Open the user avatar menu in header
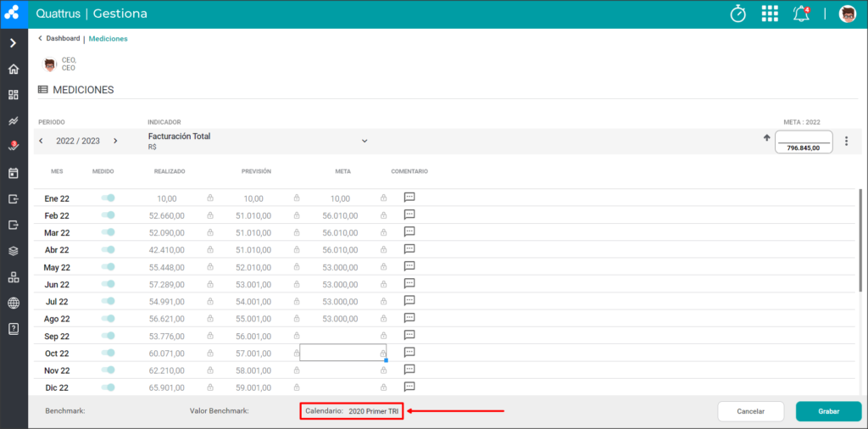The width and height of the screenshot is (868, 429). [x=847, y=14]
